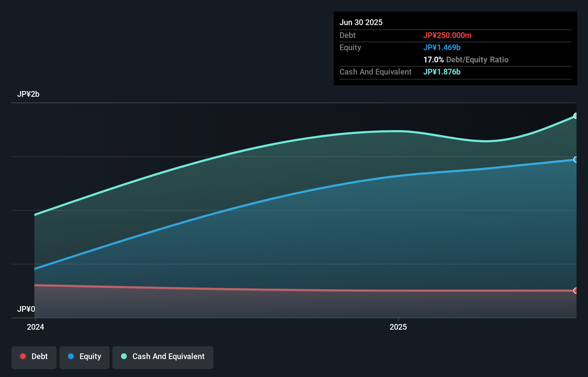Click the Equity row label in tooltip
588x377 pixels.
click(350, 47)
